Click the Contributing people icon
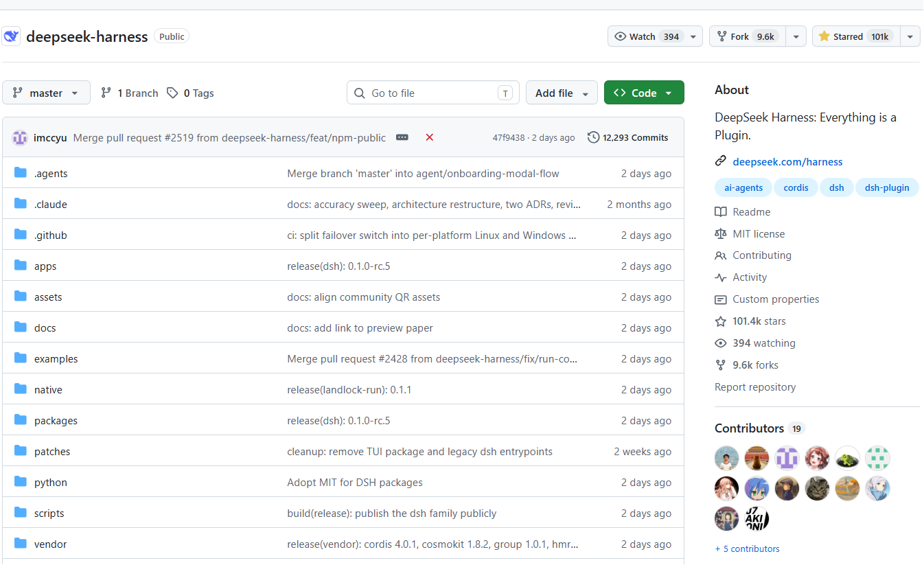924x565 pixels. 720,255
